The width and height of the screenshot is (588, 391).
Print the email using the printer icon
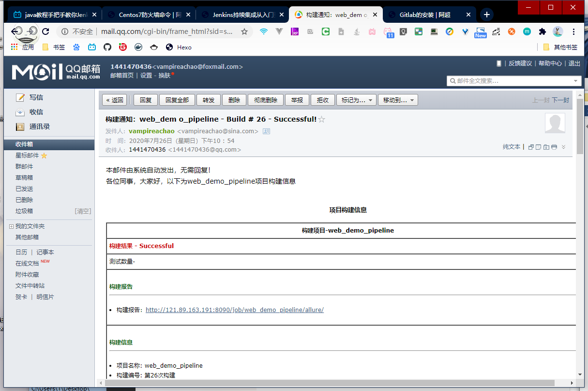tap(554, 147)
